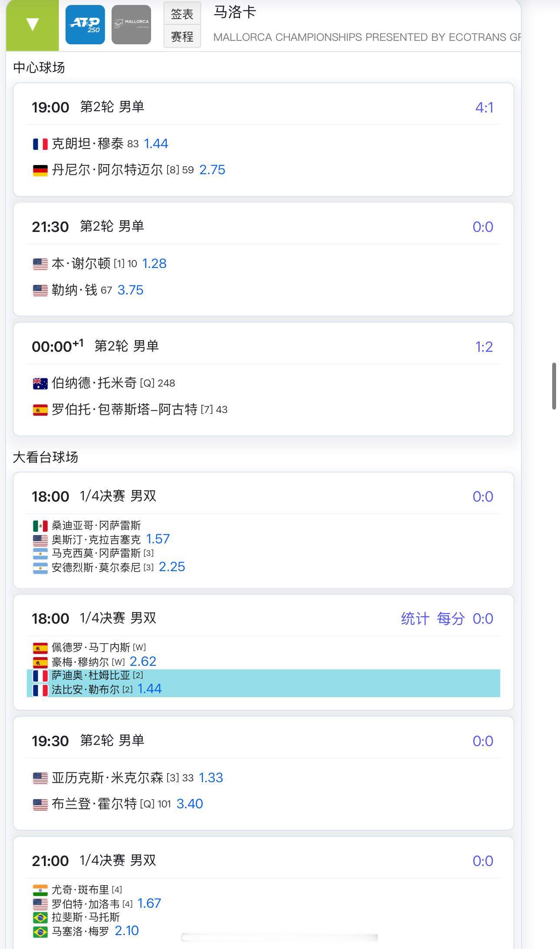Image resolution: width=560 pixels, height=949 pixels.
Task: Collapse the green triangle dropdown
Action: click(x=33, y=25)
